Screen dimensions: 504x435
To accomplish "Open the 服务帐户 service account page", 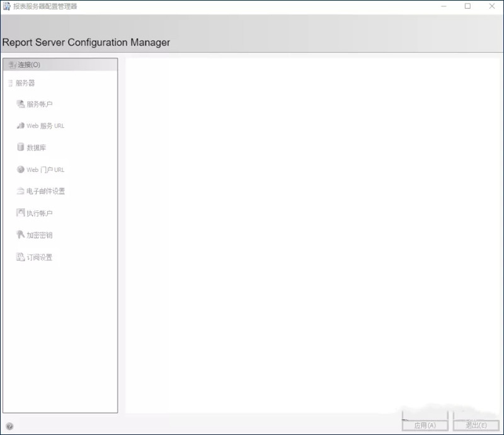I will pos(39,104).
